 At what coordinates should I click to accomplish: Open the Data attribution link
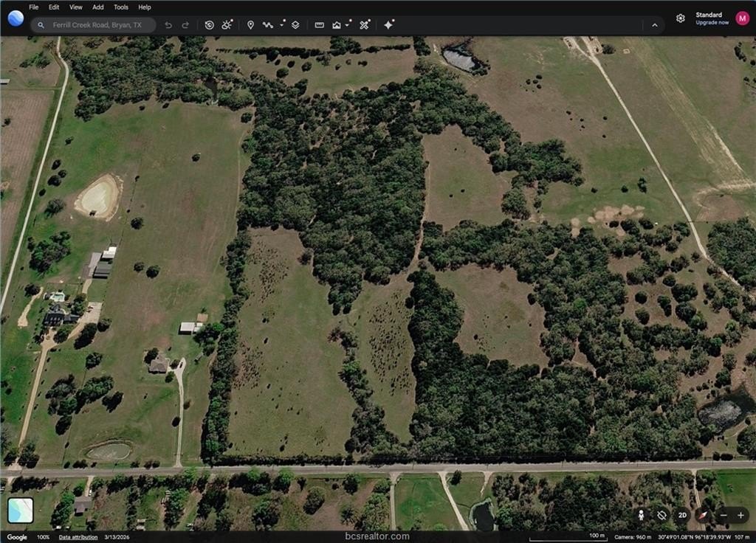tap(78, 537)
